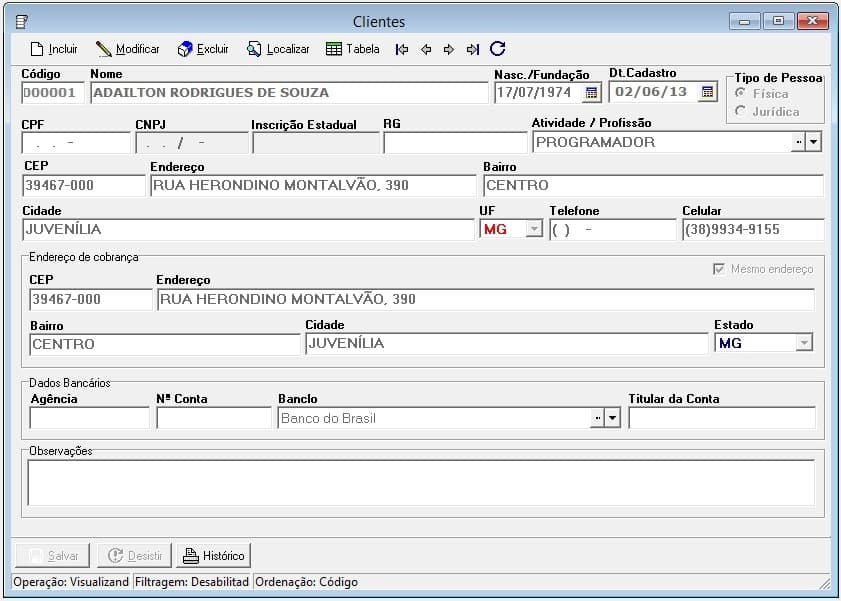Click the window resize grip corner

point(825,584)
